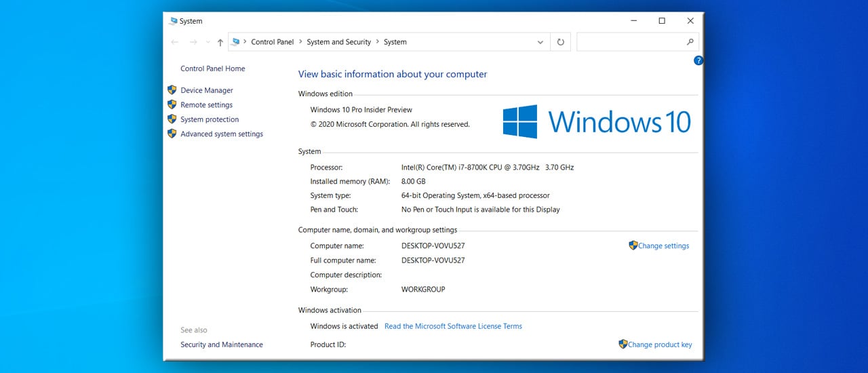Click Computer name value DESKTOP-VOVU527
868x373 pixels.
point(433,246)
